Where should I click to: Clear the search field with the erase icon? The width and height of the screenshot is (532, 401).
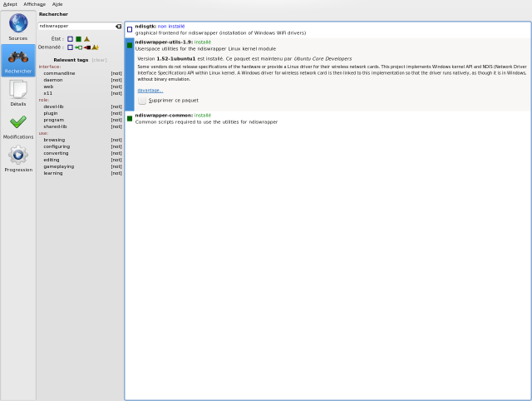(x=118, y=26)
